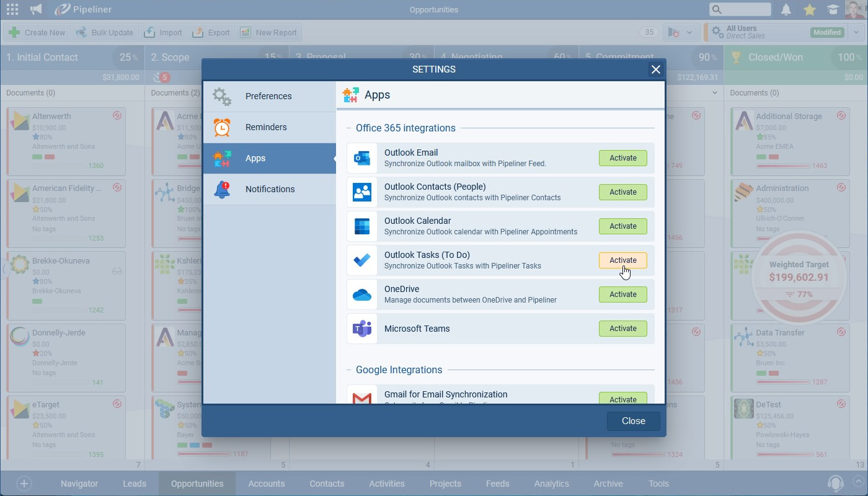
Task: Click the Weighted Target progress gauge
Action: coord(799,278)
